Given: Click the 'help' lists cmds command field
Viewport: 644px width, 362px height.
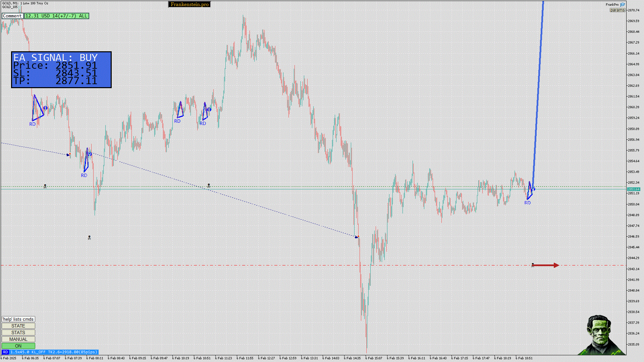Looking at the screenshot, I should 18,319.
